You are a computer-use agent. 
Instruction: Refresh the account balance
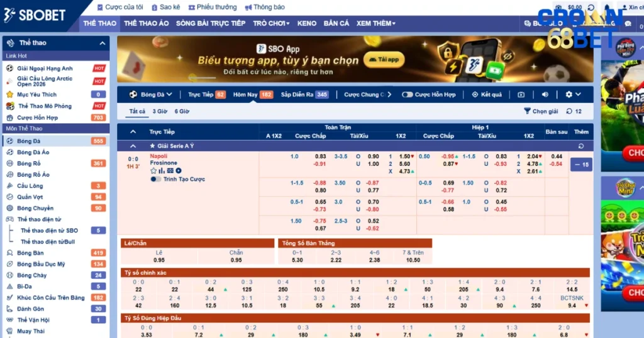[591, 7]
